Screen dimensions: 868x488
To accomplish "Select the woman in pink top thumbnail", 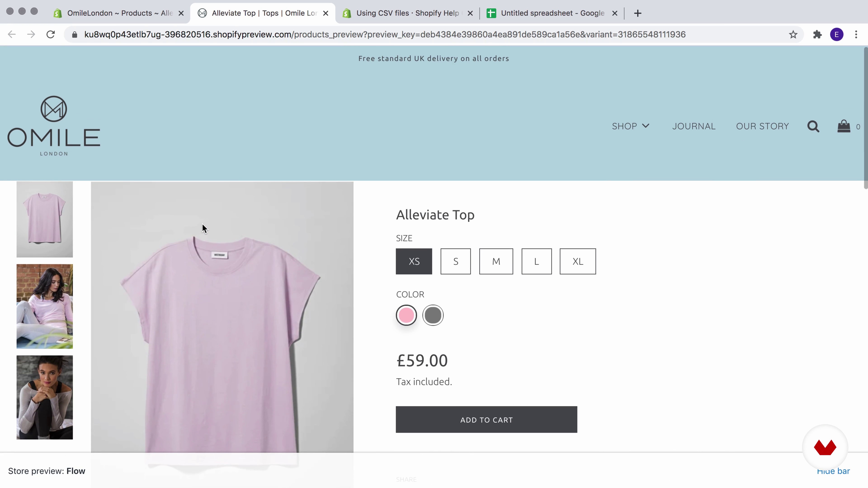I will pos(45,307).
